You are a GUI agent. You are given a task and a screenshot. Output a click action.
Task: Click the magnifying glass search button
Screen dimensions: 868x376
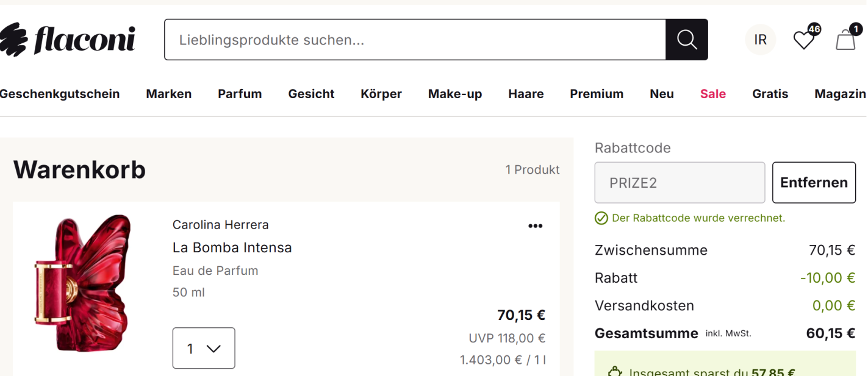(687, 40)
